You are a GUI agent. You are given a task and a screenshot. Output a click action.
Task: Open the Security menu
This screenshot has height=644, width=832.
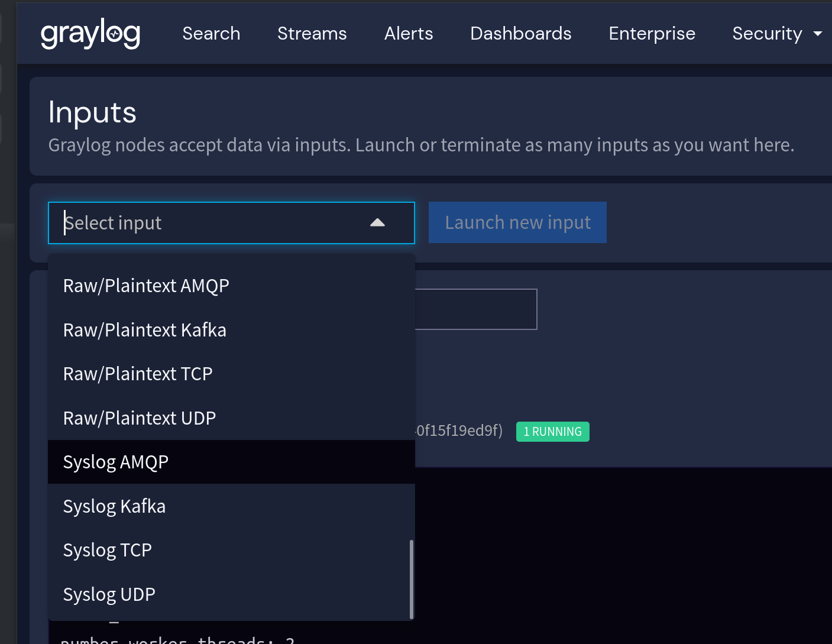[767, 34]
